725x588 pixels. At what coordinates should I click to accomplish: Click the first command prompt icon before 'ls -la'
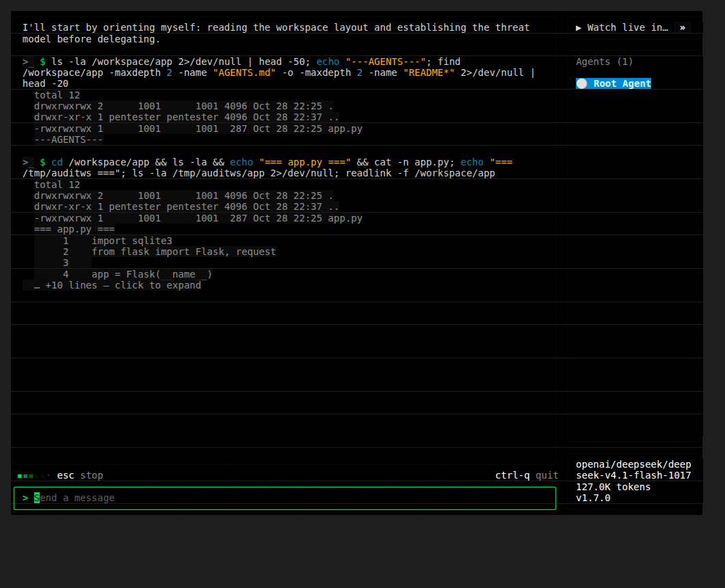(28, 62)
